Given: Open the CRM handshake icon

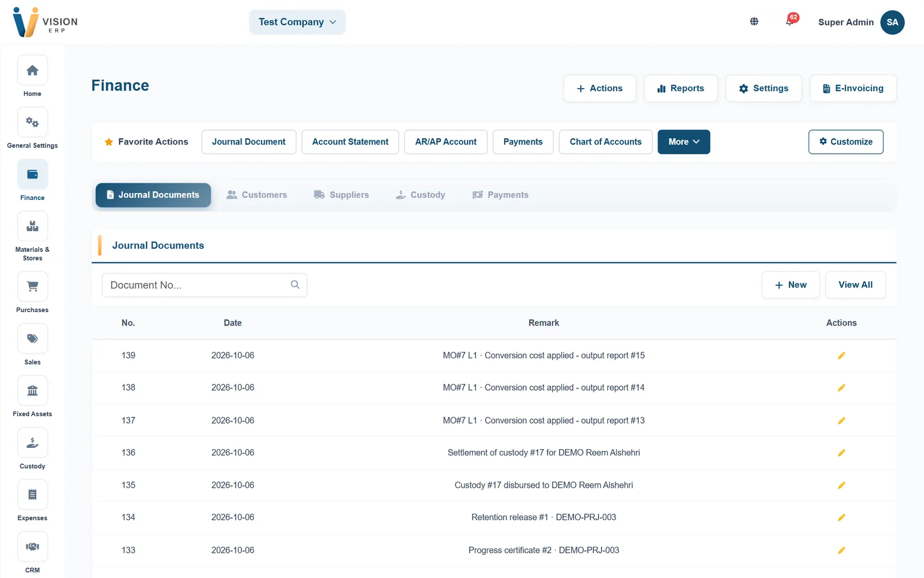Looking at the screenshot, I should [32, 547].
